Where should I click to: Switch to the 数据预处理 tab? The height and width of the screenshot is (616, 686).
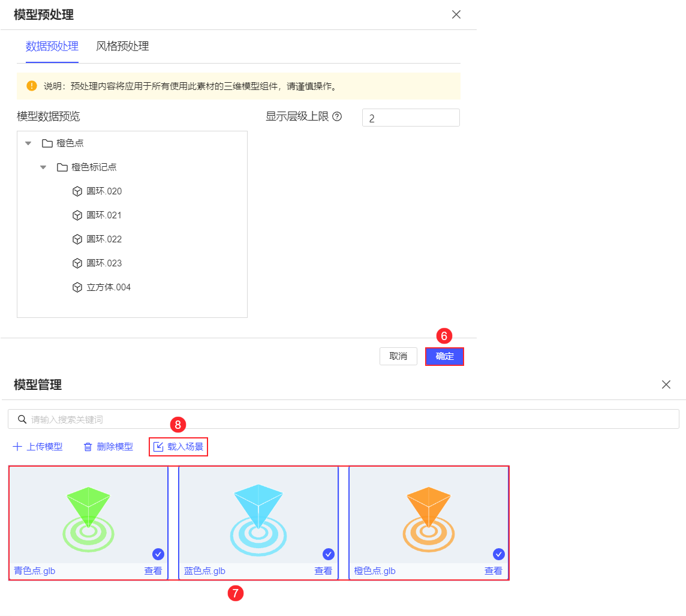pos(52,46)
